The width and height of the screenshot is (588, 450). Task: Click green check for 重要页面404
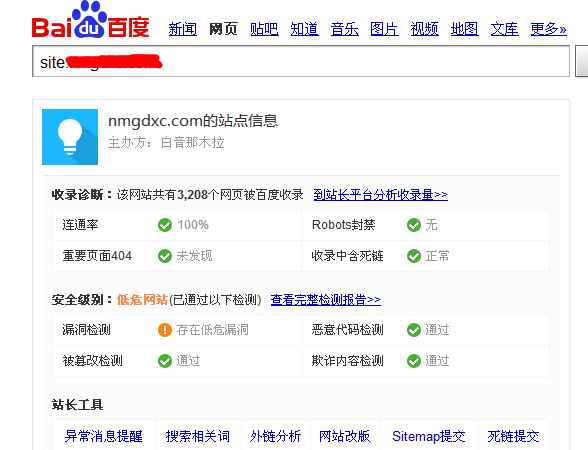point(165,256)
